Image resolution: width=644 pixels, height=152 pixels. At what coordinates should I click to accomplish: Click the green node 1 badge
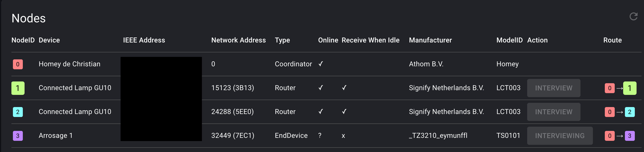pos(18,88)
